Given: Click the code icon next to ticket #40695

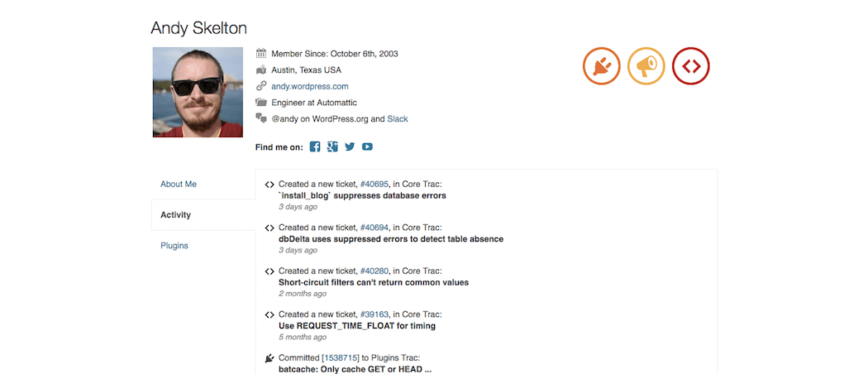Looking at the screenshot, I should (x=269, y=185).
